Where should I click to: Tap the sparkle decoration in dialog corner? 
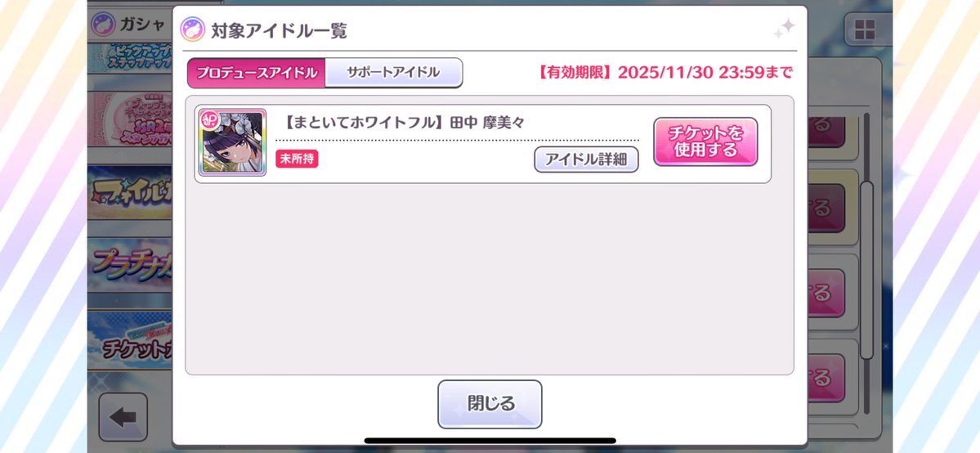pyautogui.click(x=784, y=29)
